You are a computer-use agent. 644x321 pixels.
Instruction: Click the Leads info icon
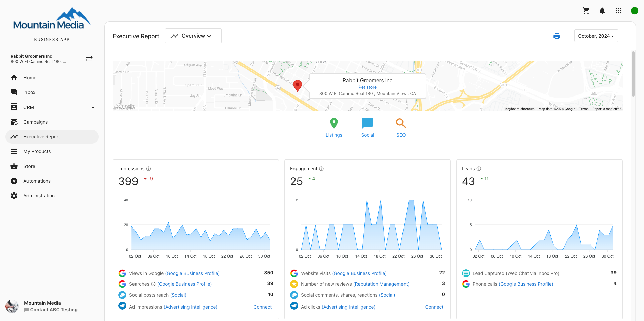[479, 169]
